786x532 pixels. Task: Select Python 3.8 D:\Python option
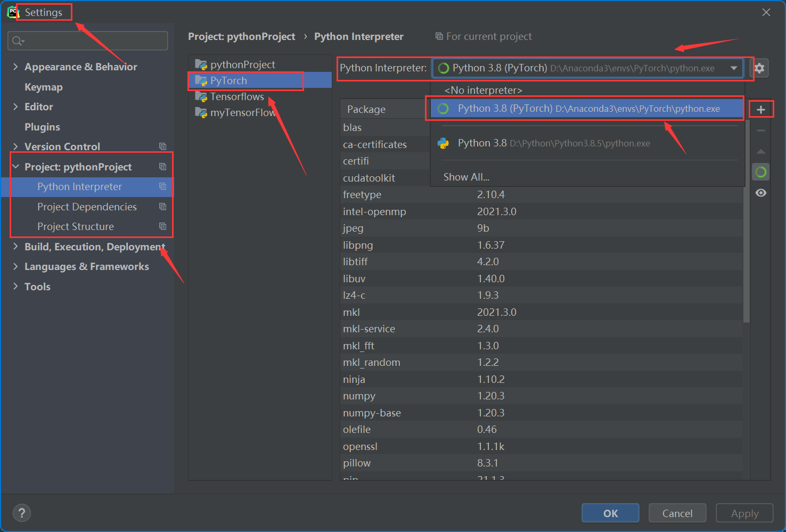point(587,143)
